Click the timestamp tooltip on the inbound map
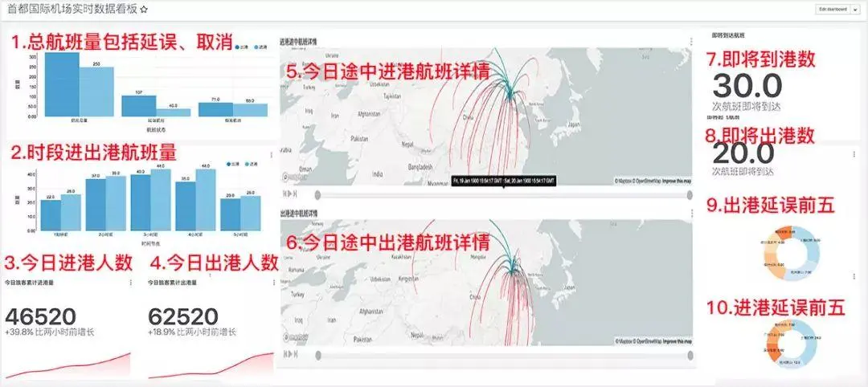Viewport: 868px width, 387px height. 503,181
